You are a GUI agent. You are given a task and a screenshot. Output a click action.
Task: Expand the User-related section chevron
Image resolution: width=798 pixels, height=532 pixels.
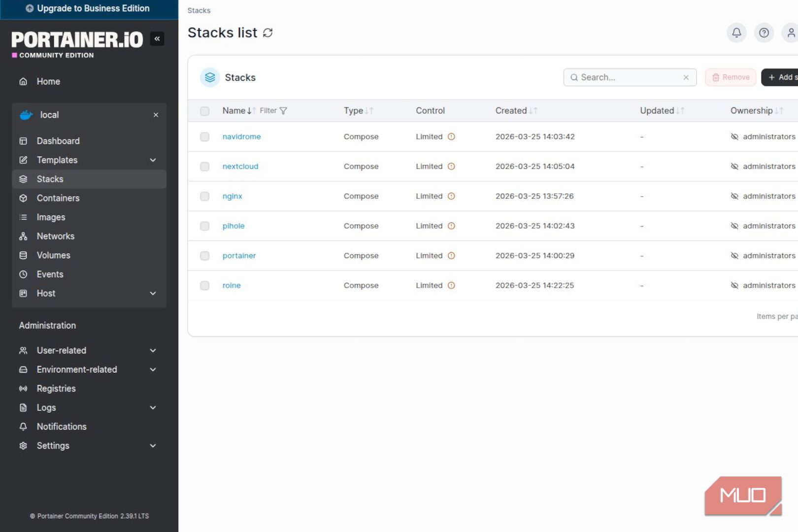pyautogui.click(x=153, y=351)
